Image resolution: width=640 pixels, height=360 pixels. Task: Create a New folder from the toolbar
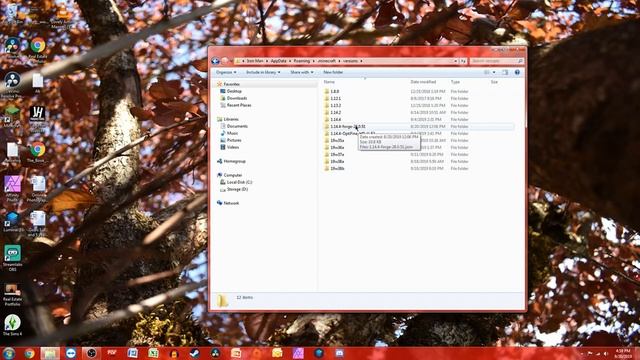333,72
